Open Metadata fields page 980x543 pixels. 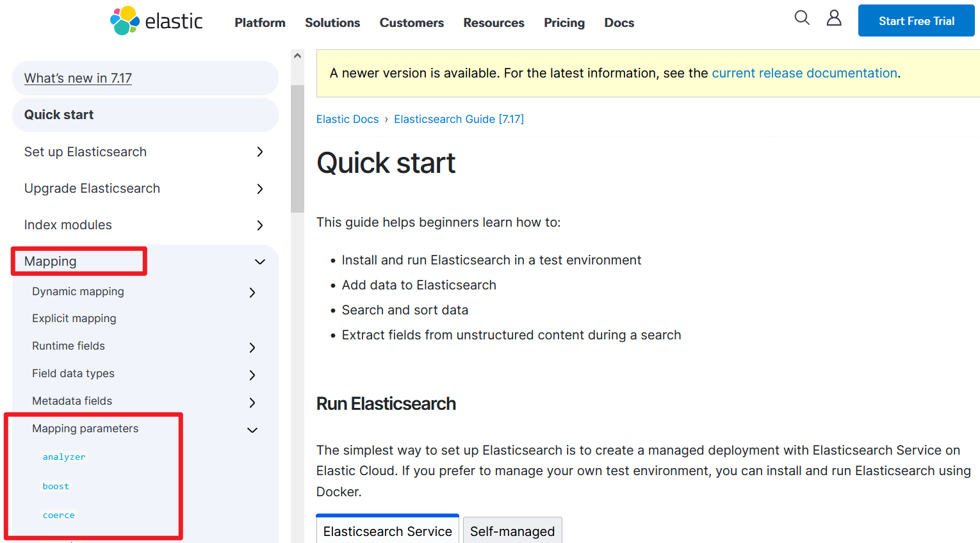72,401
